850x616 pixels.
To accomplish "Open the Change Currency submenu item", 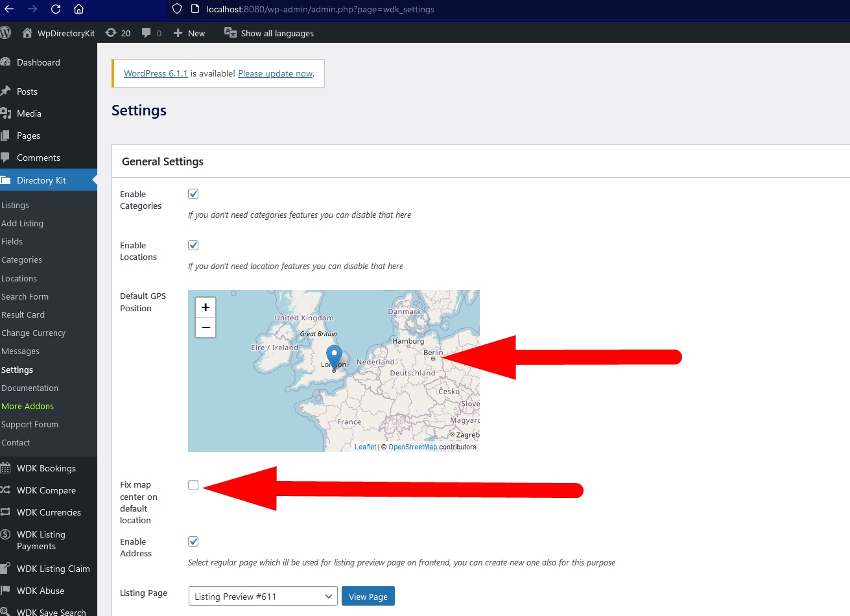I will 33,333.
